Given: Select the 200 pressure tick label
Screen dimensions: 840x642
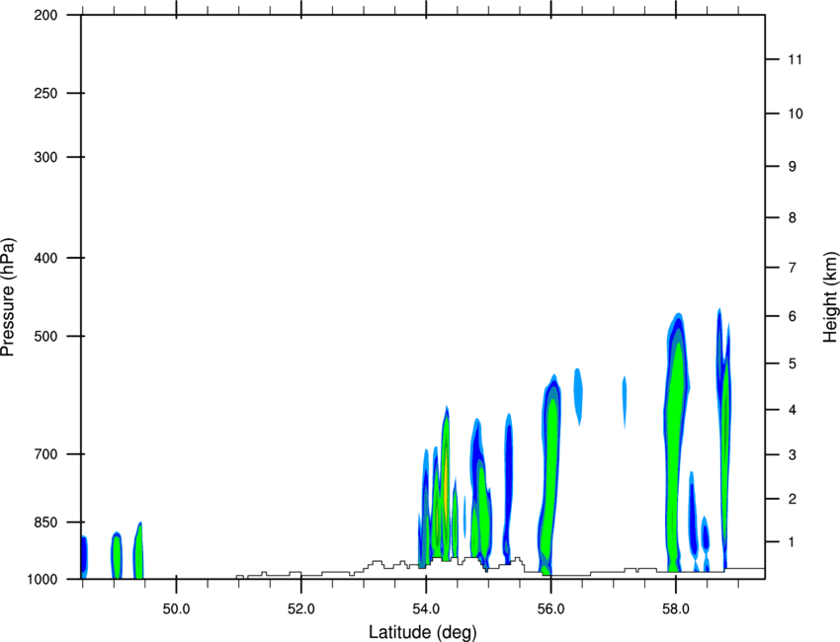Looking at the screenshot, I should (45, 16).
